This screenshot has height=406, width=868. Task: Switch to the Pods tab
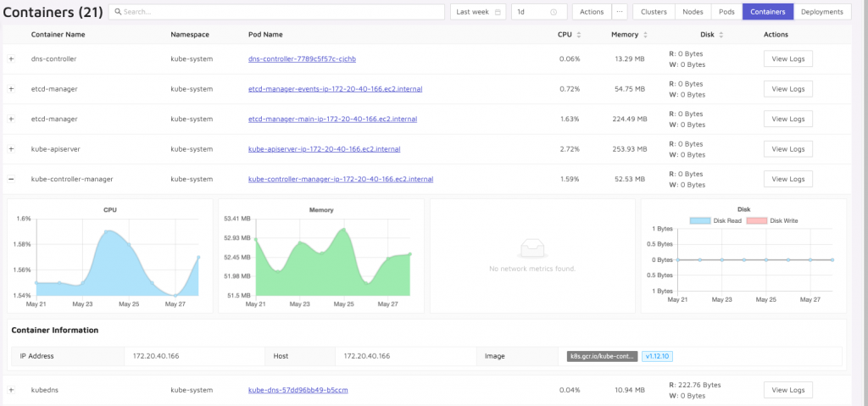[726, 12]
